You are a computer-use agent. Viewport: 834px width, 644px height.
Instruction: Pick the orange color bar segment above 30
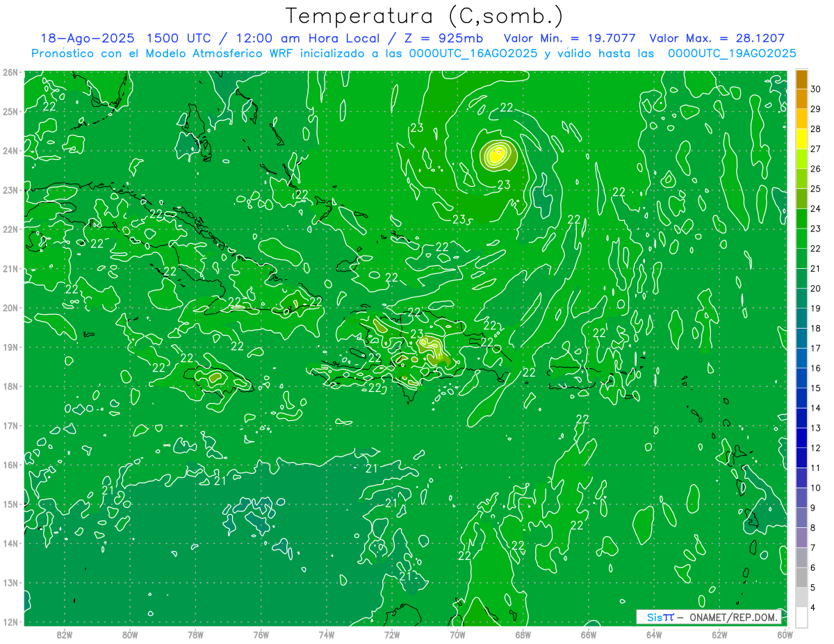(x=801, y=79)
